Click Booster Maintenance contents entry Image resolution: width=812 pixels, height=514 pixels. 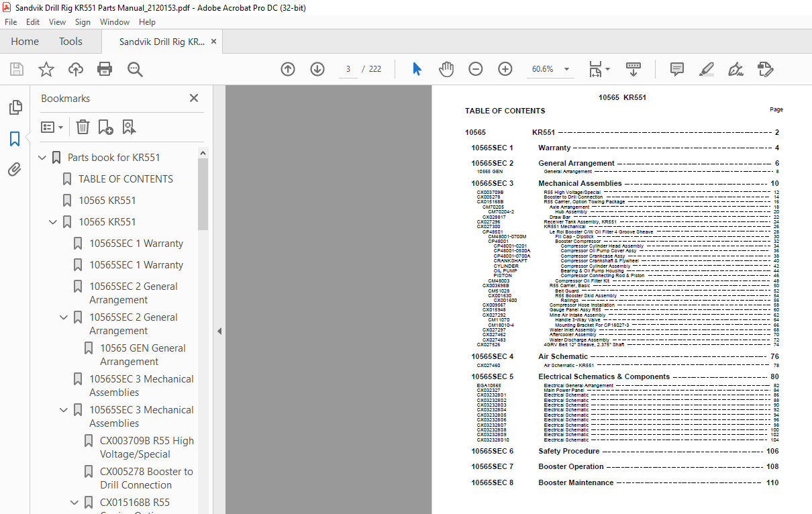click(576, 482)
